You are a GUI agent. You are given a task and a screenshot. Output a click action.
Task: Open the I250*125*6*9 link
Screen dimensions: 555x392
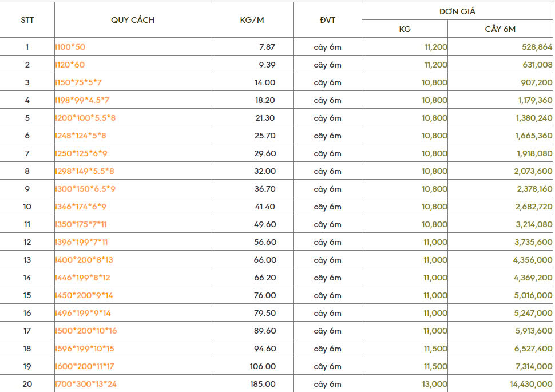click(x=81, y=153)
